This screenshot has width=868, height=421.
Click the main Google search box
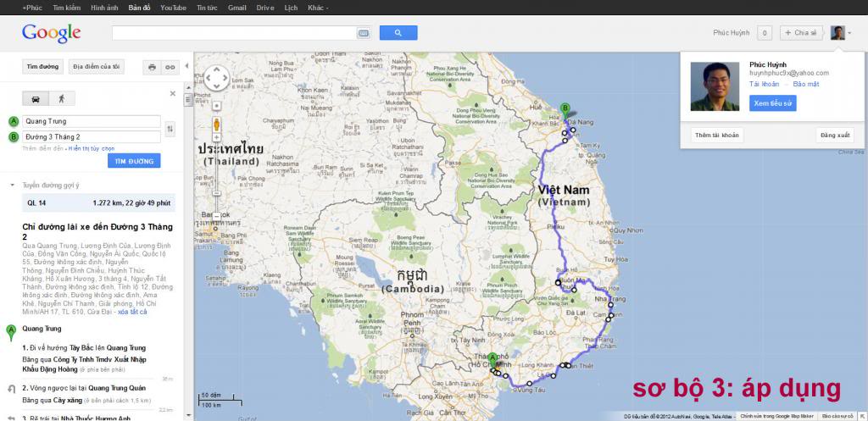tap(234, 33)
